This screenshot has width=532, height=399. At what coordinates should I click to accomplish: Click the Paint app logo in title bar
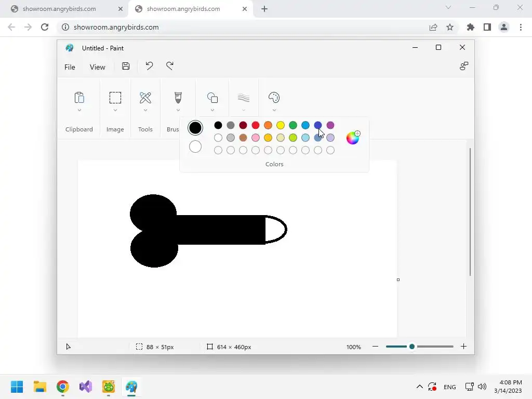[70, 48]
